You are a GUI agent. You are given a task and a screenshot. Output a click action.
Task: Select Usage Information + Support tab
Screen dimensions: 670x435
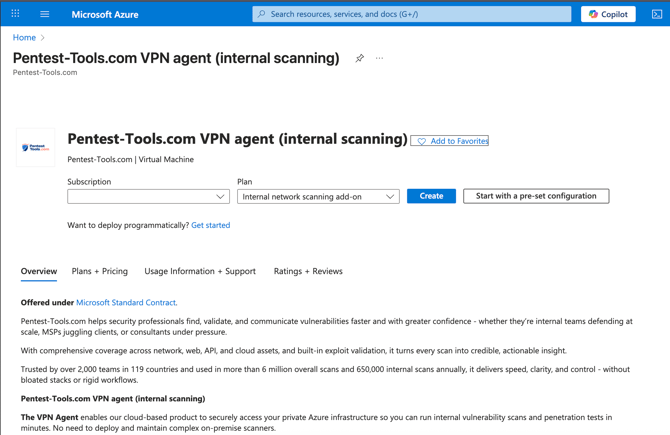tap(200, 271)
